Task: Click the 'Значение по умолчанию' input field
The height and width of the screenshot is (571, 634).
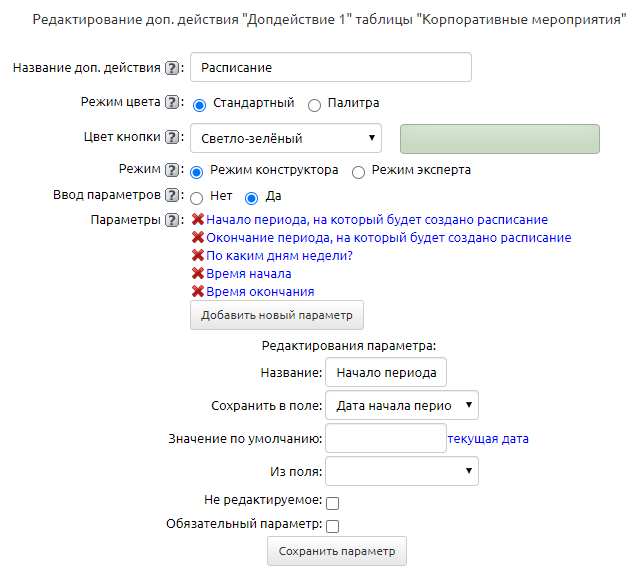Action: 386,438
